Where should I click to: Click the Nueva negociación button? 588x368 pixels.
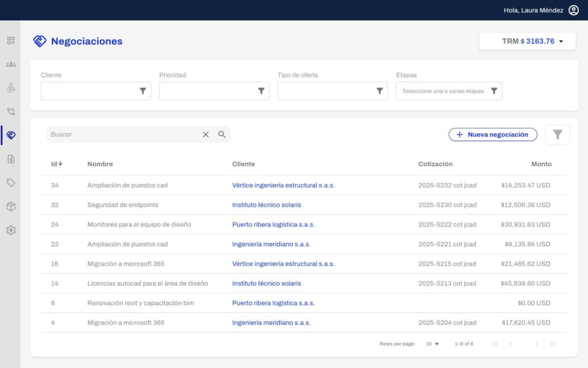click(x=493, y=135)
